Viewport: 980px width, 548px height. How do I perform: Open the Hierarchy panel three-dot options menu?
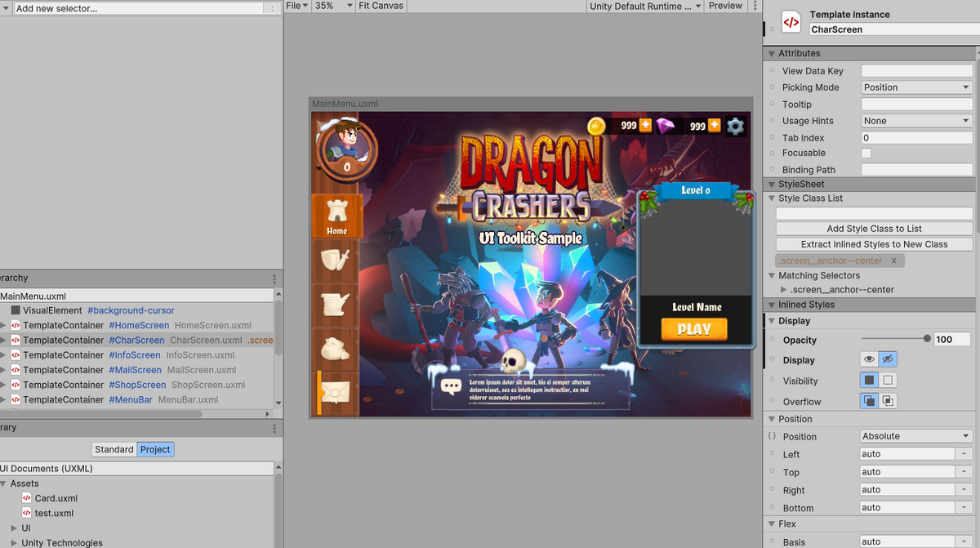[274, 278]
